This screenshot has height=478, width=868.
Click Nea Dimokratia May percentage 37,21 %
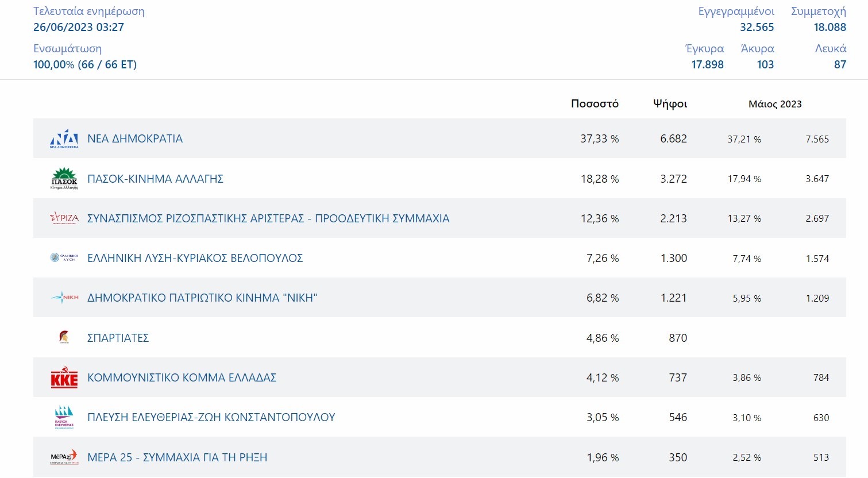744,139
